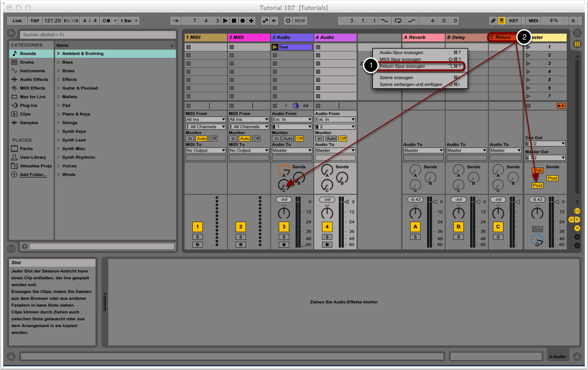Click the Add Folder link in Places

(x=33, y=175)
